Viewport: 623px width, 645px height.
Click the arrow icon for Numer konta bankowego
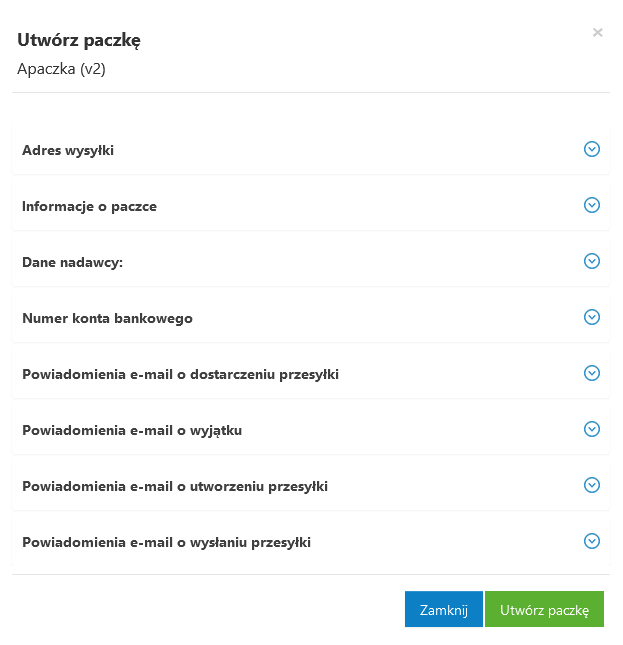click(591, 317)
